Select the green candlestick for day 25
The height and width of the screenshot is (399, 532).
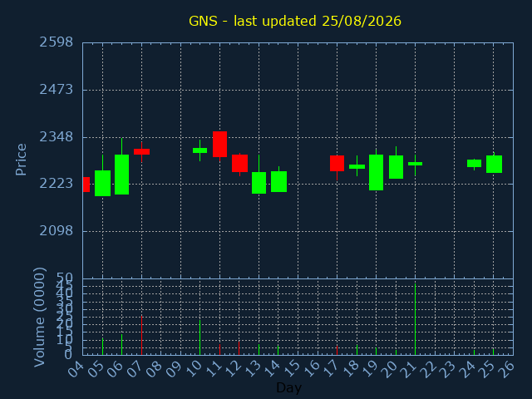coord(494,165)
